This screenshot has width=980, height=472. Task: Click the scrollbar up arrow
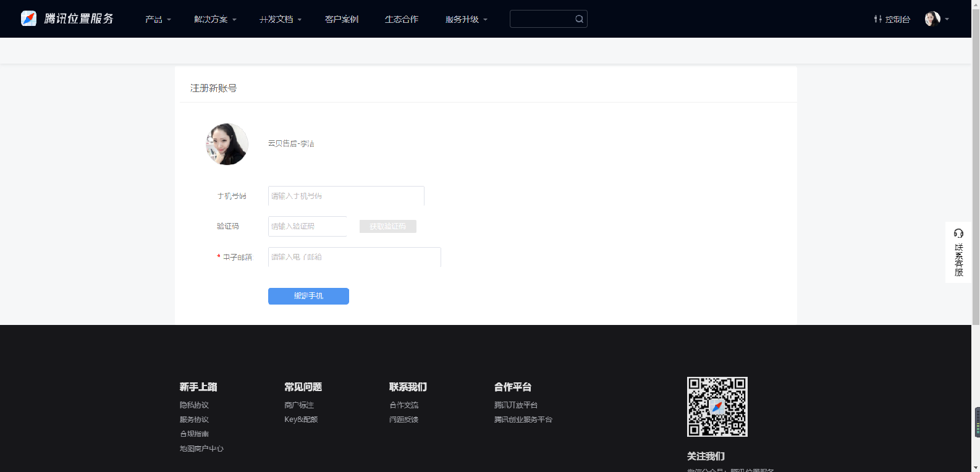tap(976, 4)
